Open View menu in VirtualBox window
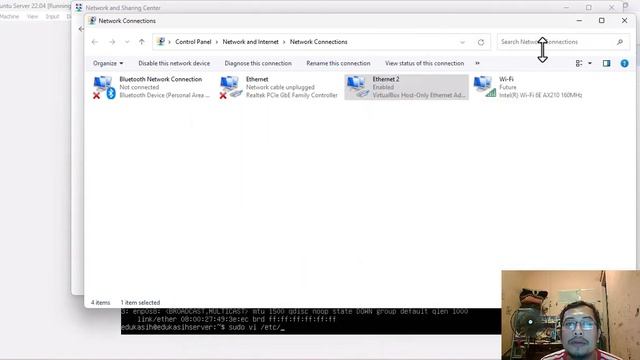Screen dimensions: 640x360 click(32, 16)
